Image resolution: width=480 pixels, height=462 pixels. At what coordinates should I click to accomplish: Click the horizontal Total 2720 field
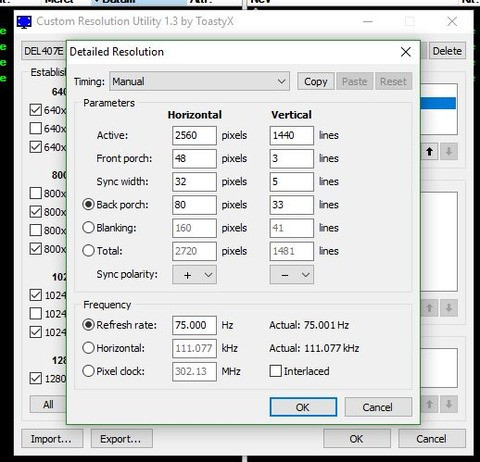click(x=194, y=251)
